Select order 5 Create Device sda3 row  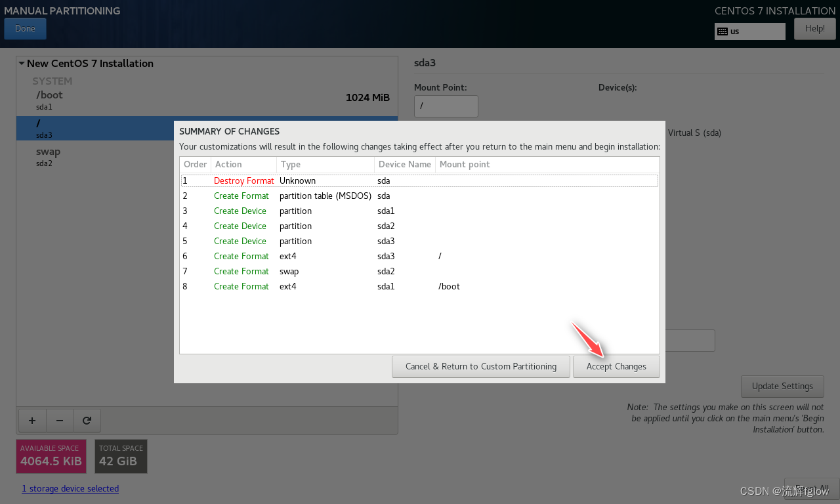click(419, 241)
